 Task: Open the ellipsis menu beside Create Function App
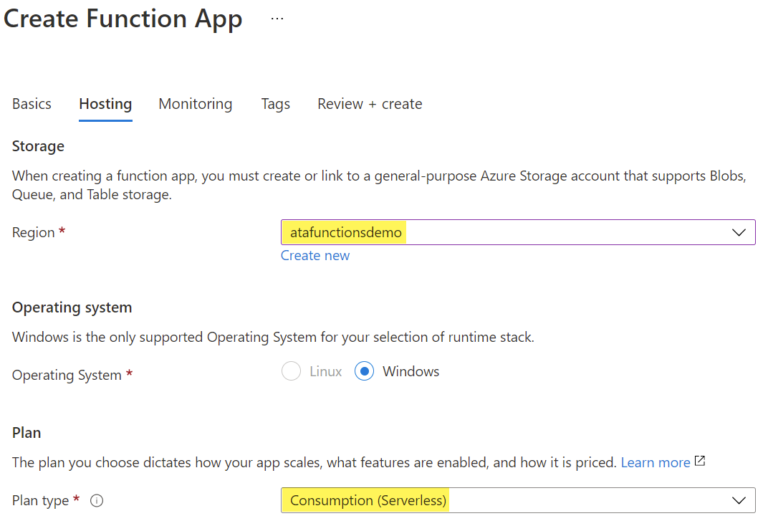pos(277,19)
